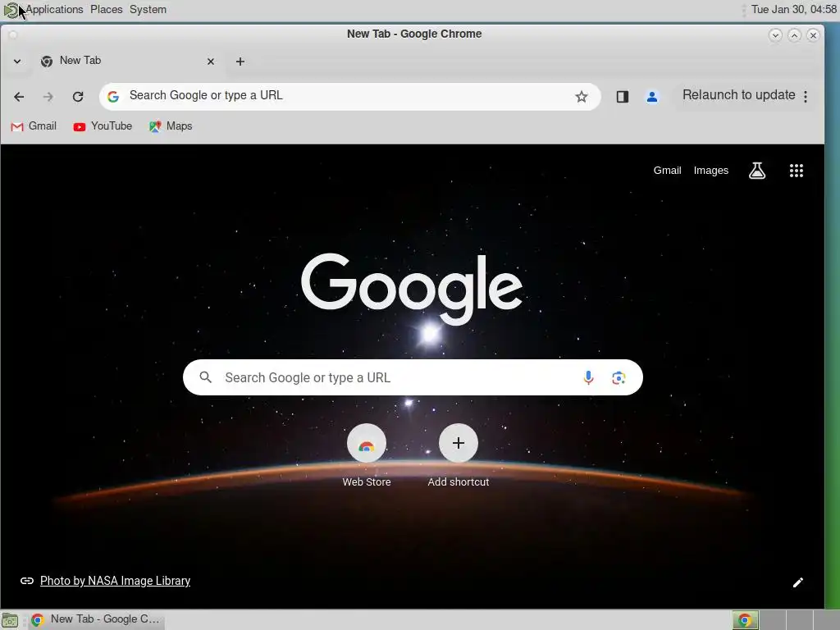Click the Gmail link on the page
This screenshot has height=630, width=840.
667,171
